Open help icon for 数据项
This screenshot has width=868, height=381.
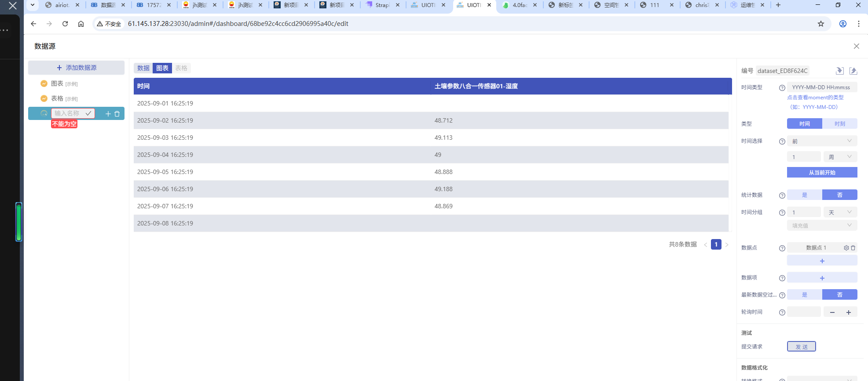(782, 278)
